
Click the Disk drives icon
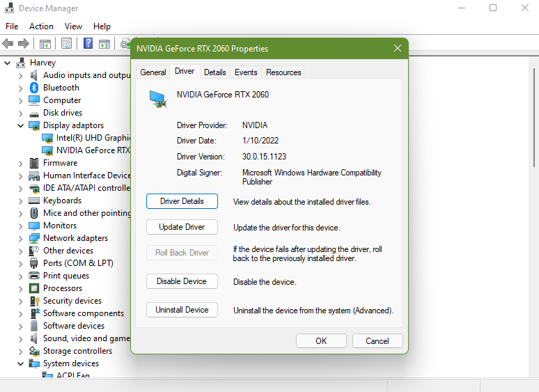tap(34, 113)
